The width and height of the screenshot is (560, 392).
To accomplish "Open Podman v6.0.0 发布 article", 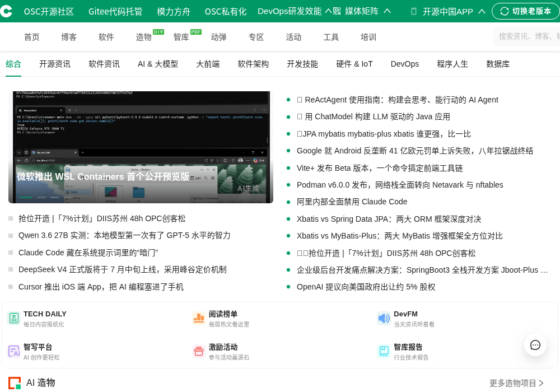I will click(x=400, y=185).
